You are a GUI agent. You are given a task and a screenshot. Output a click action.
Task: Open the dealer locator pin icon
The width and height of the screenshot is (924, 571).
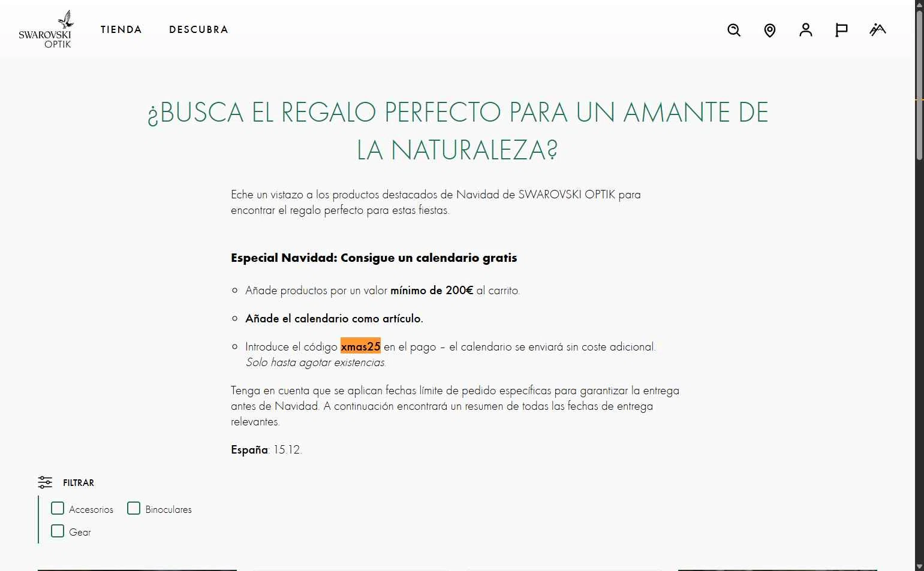[770, 30]
